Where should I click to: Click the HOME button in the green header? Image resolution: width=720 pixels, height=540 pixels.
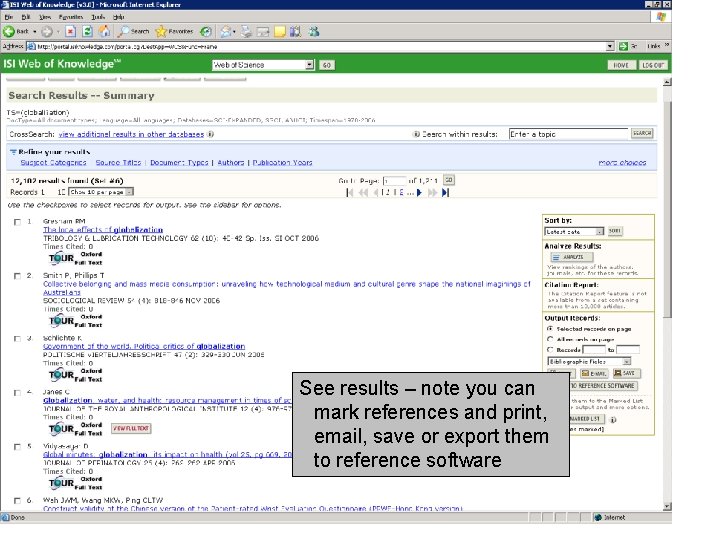click(x=621, y=65)
